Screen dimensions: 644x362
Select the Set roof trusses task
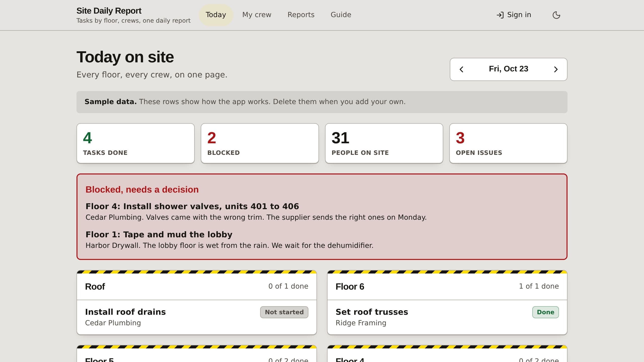[372, 312]
